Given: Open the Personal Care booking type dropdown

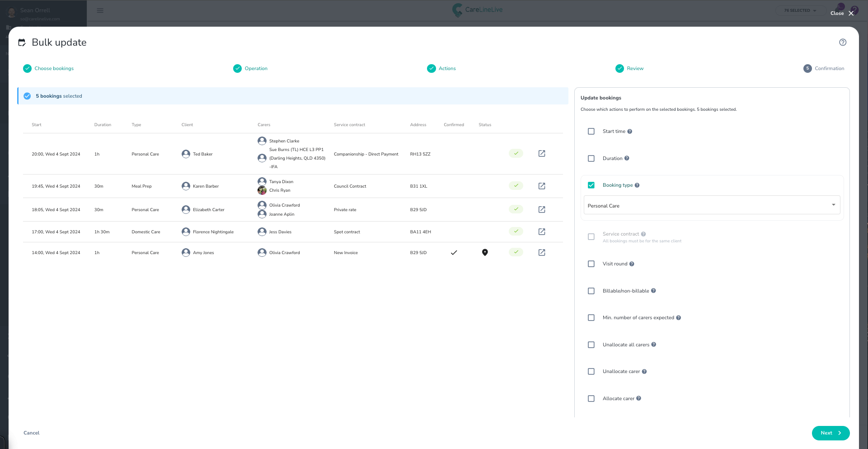Looking at the screenshot, I should [711, 206].
